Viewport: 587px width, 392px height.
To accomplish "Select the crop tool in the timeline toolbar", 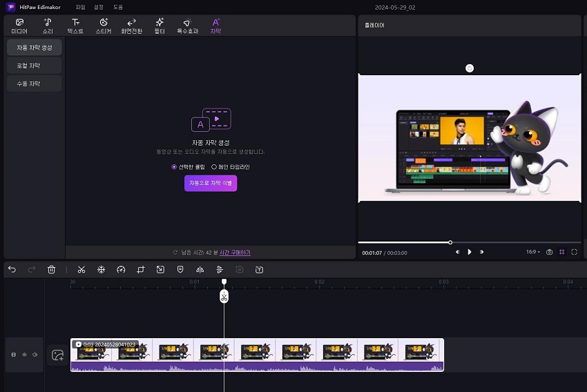I will point(140,269).
